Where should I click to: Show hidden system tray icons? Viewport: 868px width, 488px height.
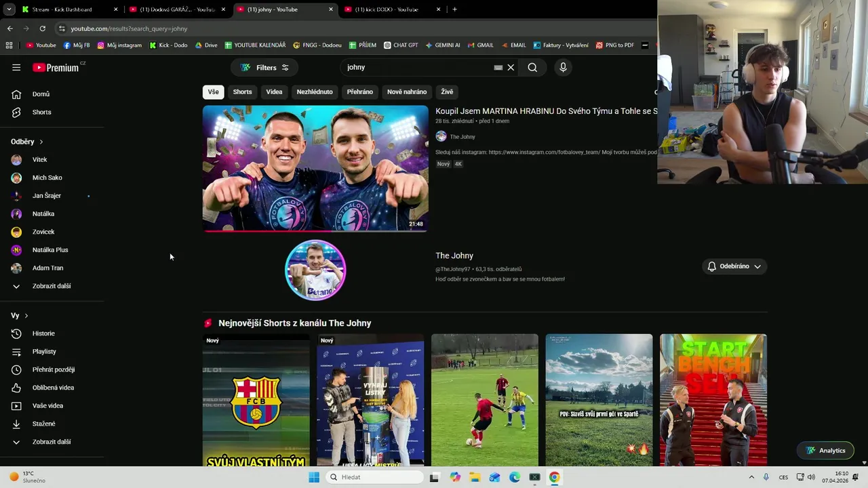(x=751, y=477)
